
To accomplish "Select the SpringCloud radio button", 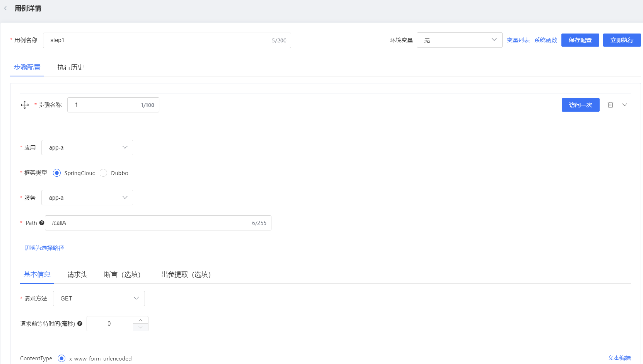I will (56, 173).
